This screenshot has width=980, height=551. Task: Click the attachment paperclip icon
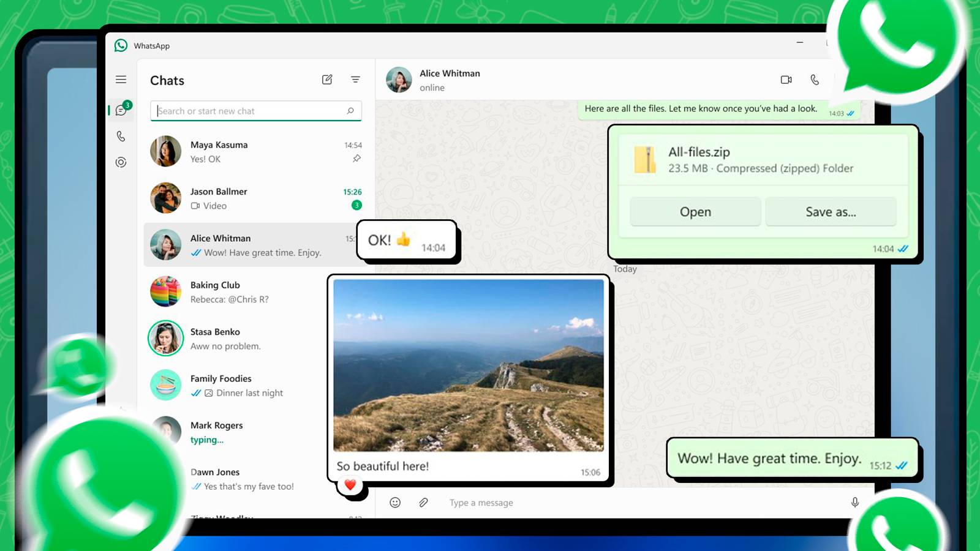422,503
